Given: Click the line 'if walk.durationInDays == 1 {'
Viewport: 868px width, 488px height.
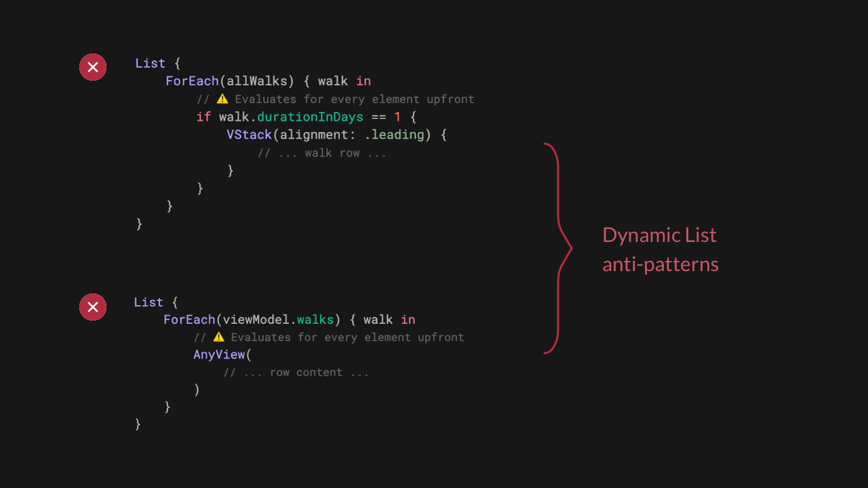Looking at the screenshot, I should (x=307, y=117).
